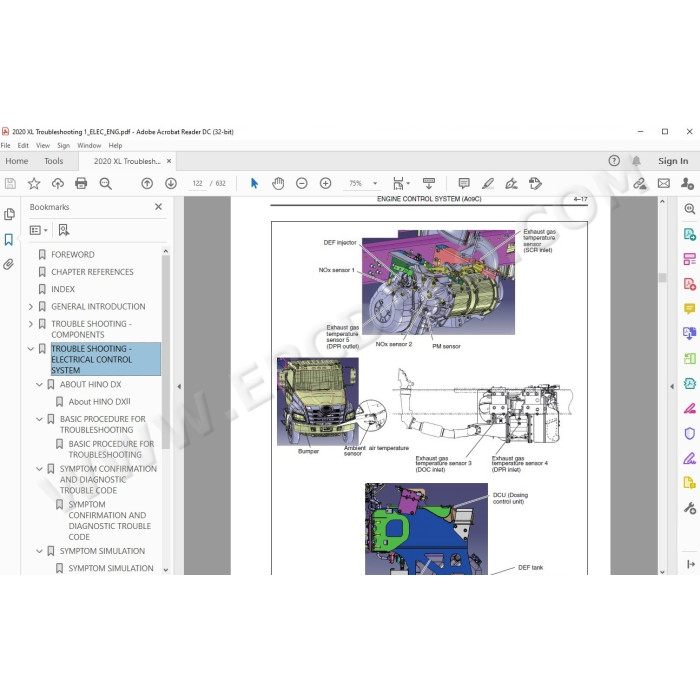This screenshot has height=700, width=700.
Task: Click the stamp tool icon
Action: click(535, 183)
